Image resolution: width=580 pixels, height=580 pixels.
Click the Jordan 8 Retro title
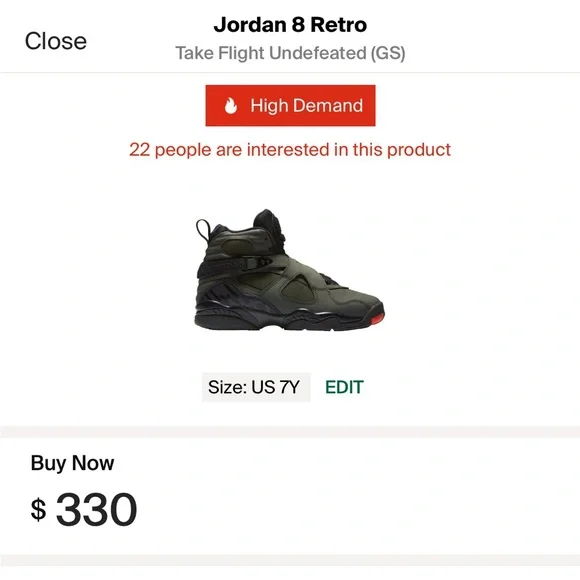click(290, 25)
